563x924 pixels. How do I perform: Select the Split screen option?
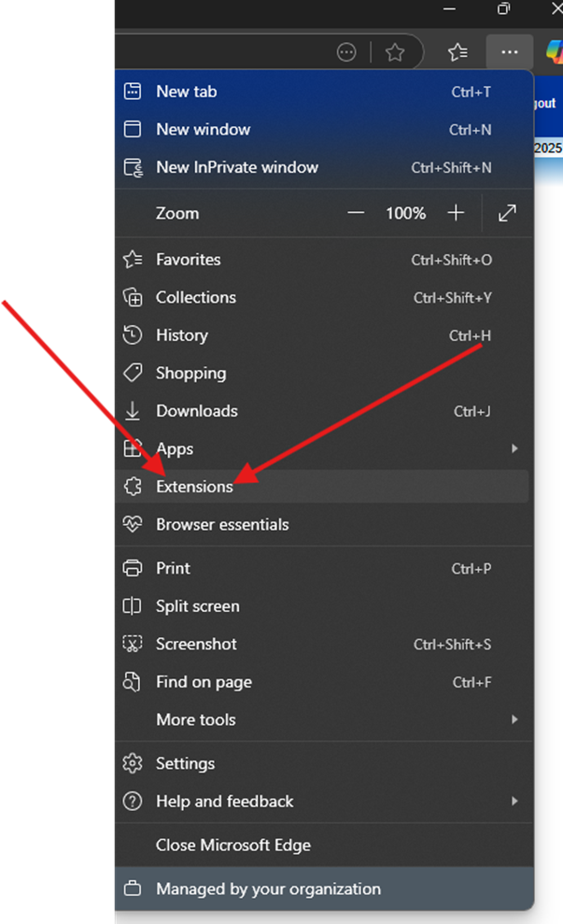click(x=324, y=605)
